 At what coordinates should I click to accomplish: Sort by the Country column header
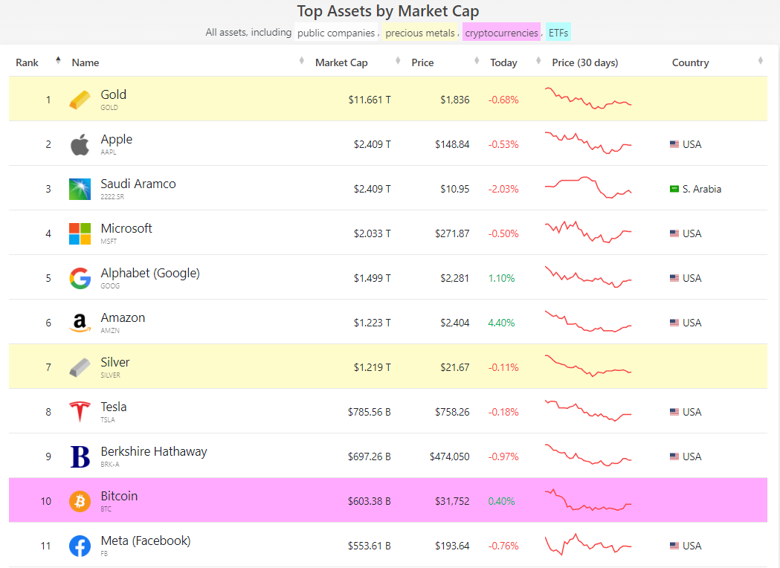click(690, 63)
